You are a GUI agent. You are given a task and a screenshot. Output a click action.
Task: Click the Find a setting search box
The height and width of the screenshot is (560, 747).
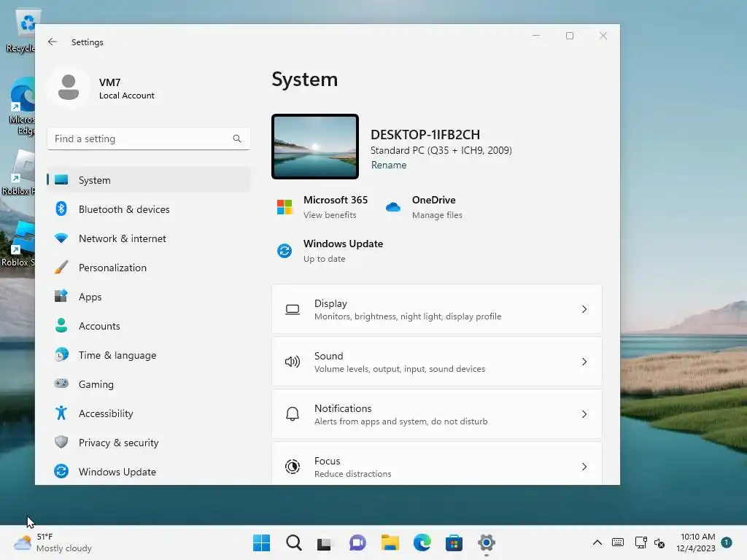(x=149, y=139)
